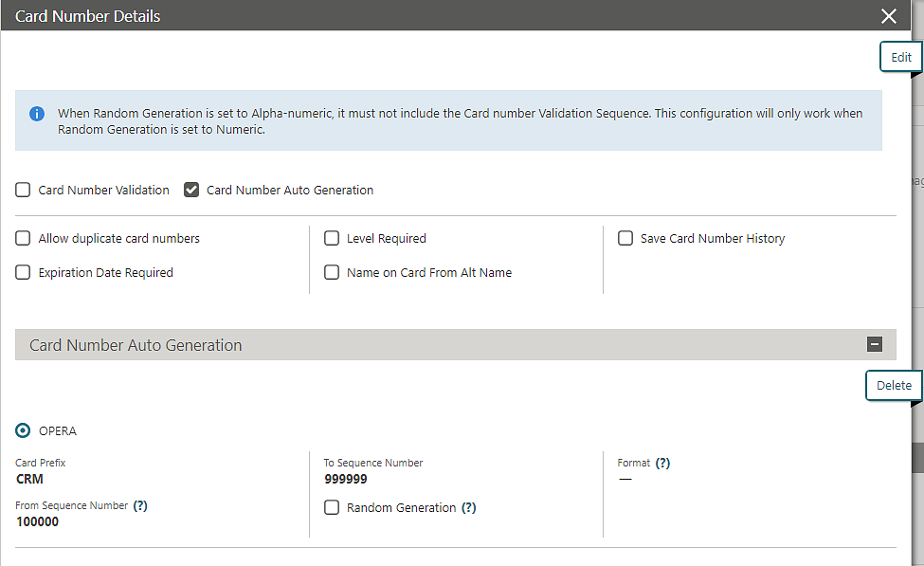Uncheck Card Number Auto Generation
The height and width of the screenshot is (566, 924).
tap(191, 190)
